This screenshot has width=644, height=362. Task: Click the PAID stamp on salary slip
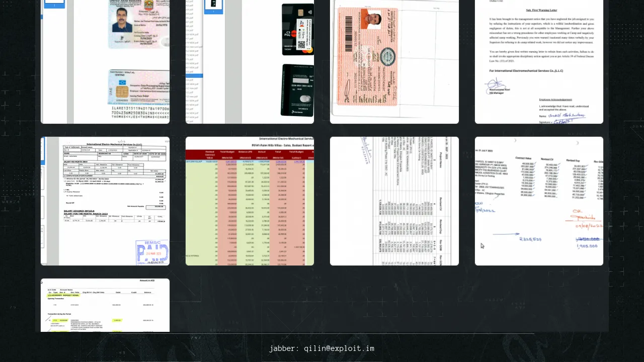(152, 250)
